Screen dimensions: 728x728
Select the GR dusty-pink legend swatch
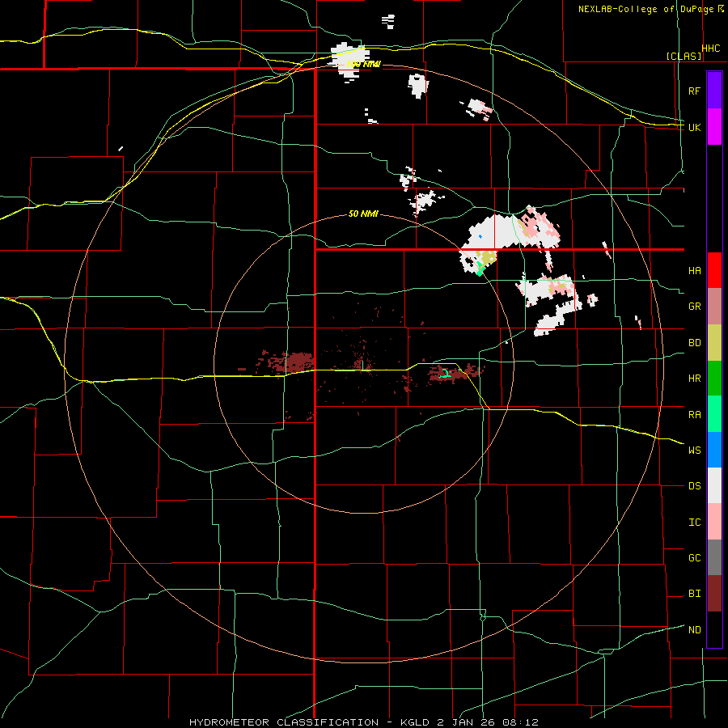coord(714,307)
